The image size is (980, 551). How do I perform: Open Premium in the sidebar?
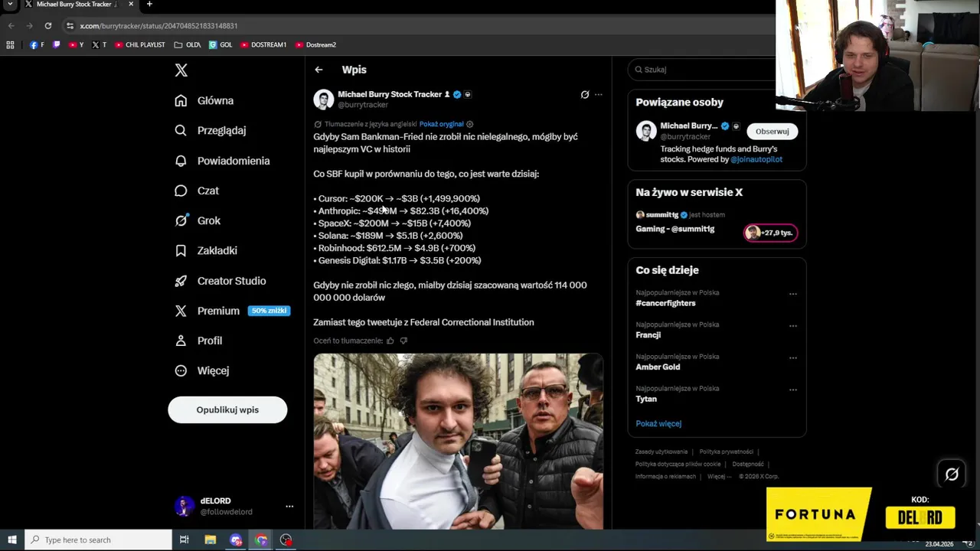(x=207, y=311)
